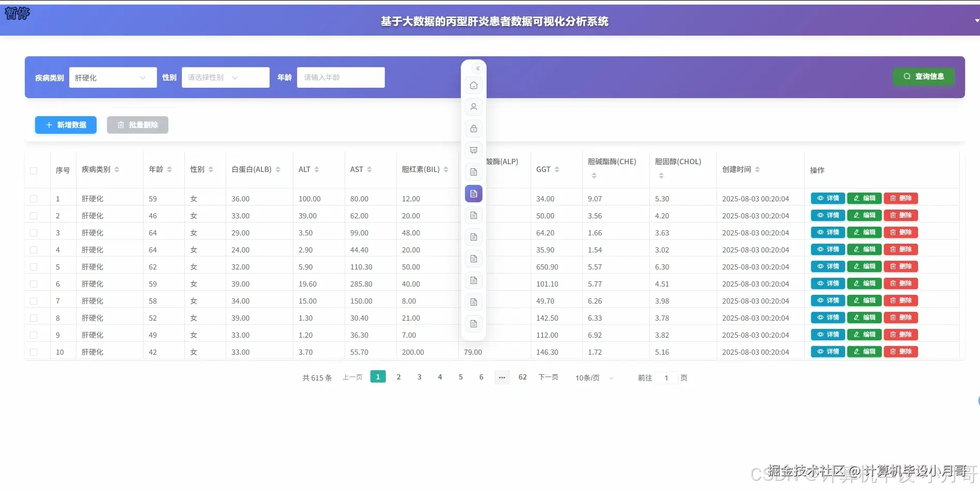Select the highlighted document page icon
The image size is (980, 491).
pos(473,194)
